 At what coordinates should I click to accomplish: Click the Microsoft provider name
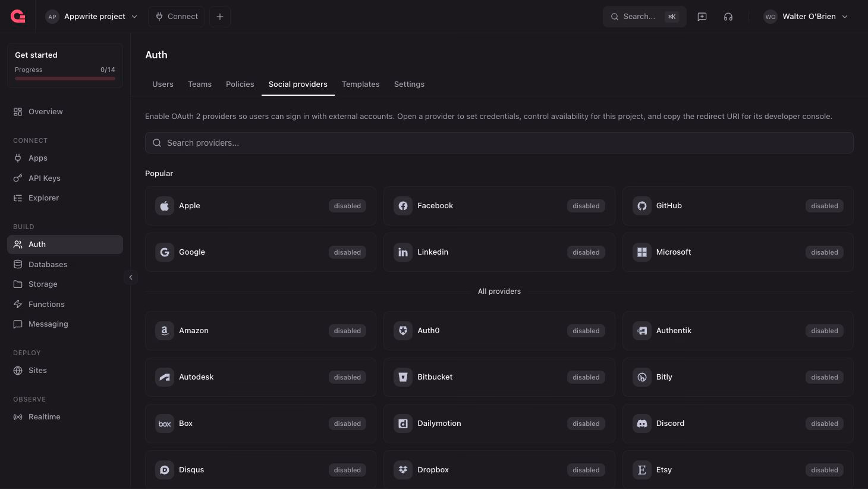[x=674, y=252]
